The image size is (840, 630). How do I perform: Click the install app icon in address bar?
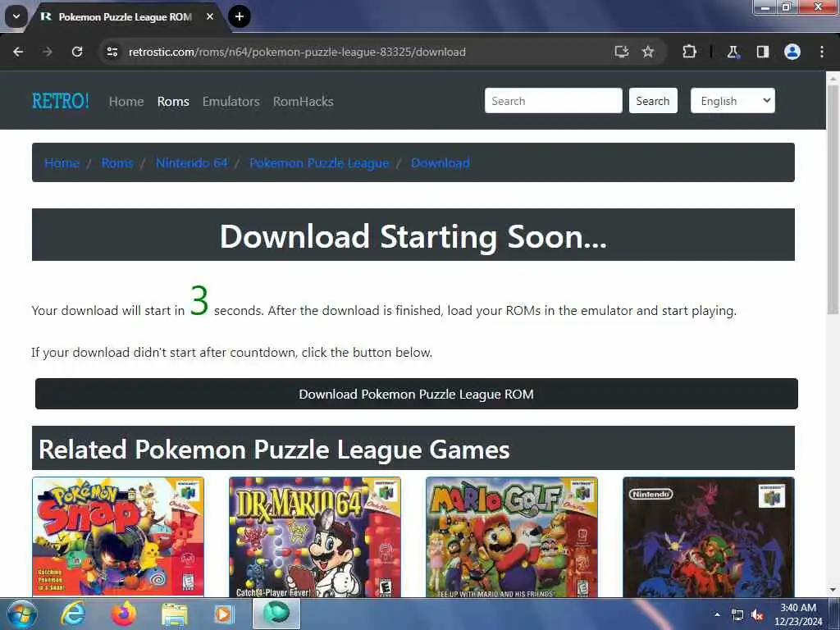(622, 52)
